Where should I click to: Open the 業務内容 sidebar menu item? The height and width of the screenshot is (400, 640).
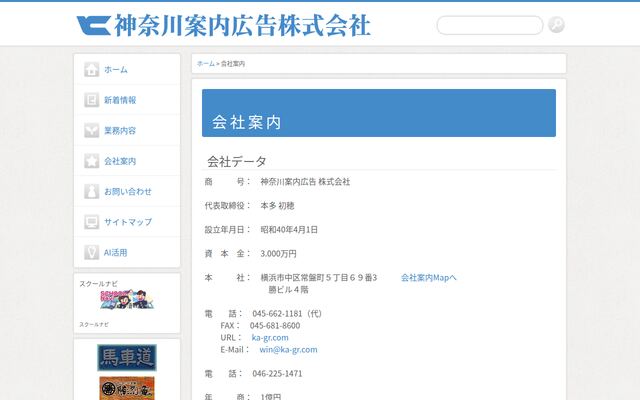(127, 130)
